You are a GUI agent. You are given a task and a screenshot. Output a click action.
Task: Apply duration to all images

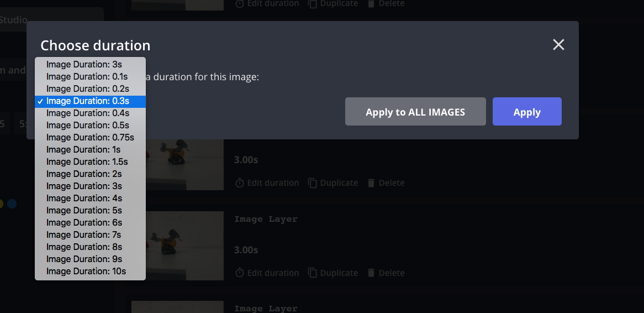tap(415, 112)
